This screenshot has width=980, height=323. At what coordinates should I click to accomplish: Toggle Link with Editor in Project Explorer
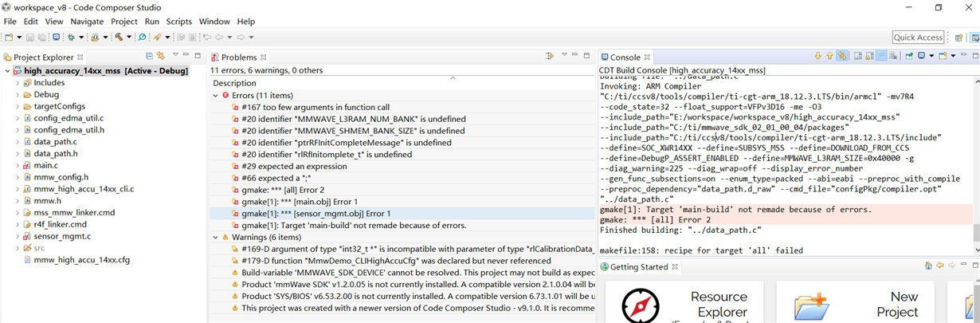160,56
